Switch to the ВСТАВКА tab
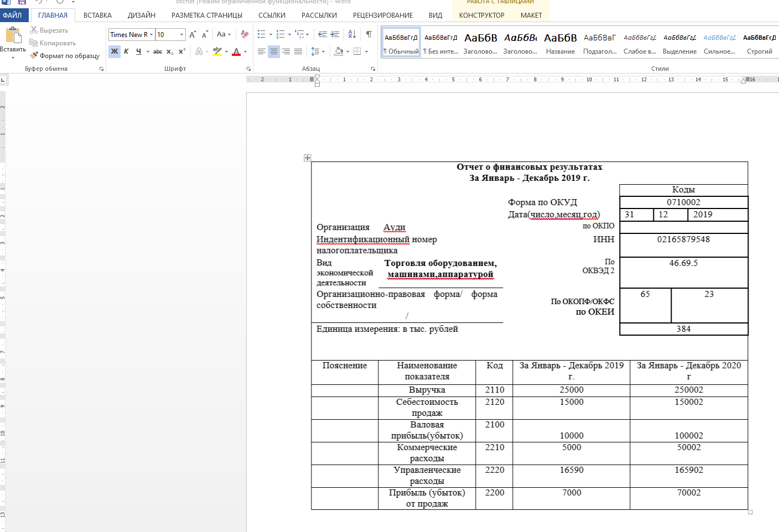 point(97,15)
